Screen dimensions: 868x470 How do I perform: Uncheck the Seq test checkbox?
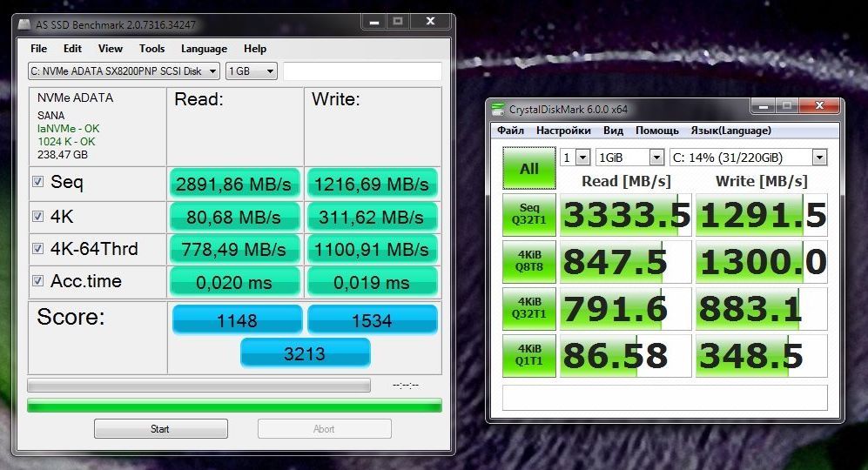(x=37, y=182)
